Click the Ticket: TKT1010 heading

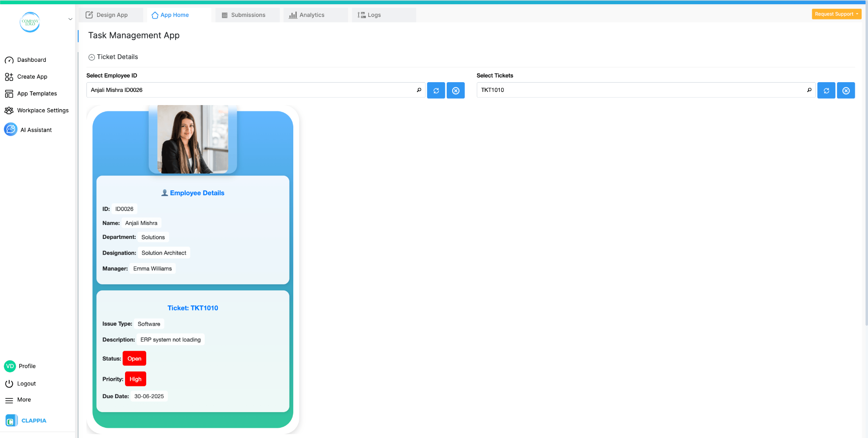pyautogui.click(x=193, y=308)
